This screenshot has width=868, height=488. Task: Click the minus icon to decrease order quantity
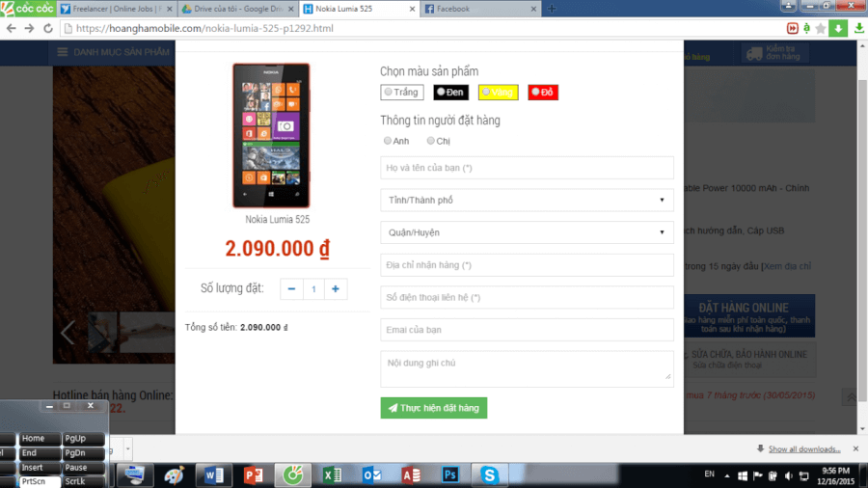291,288
